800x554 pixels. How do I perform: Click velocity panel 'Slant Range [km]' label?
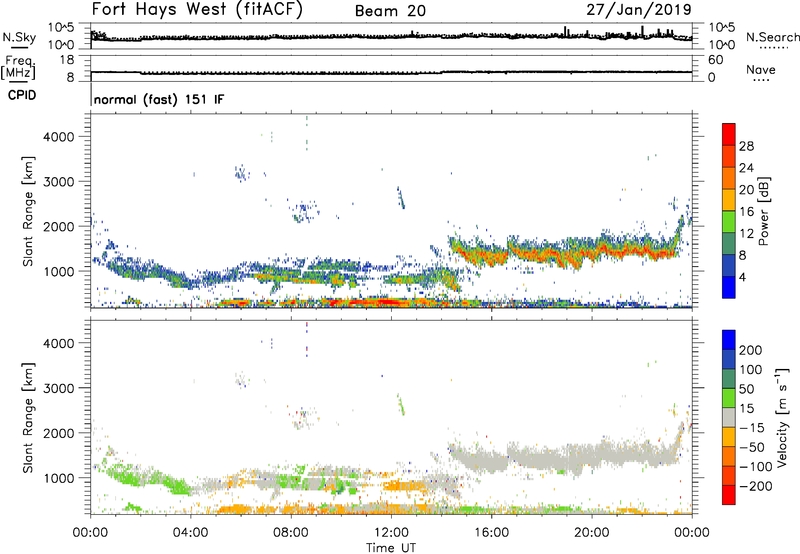[x=28, y=417]
